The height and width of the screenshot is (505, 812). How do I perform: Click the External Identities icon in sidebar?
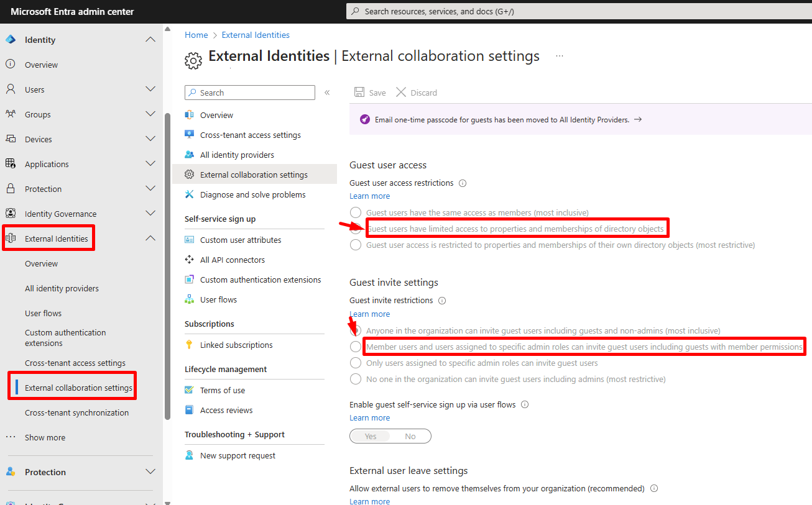[11, 238]
